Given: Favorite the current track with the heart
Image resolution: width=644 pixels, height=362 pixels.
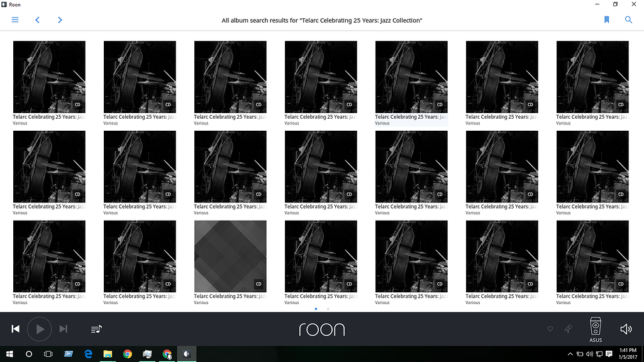Looking at the screenshot, I should 550,329.
